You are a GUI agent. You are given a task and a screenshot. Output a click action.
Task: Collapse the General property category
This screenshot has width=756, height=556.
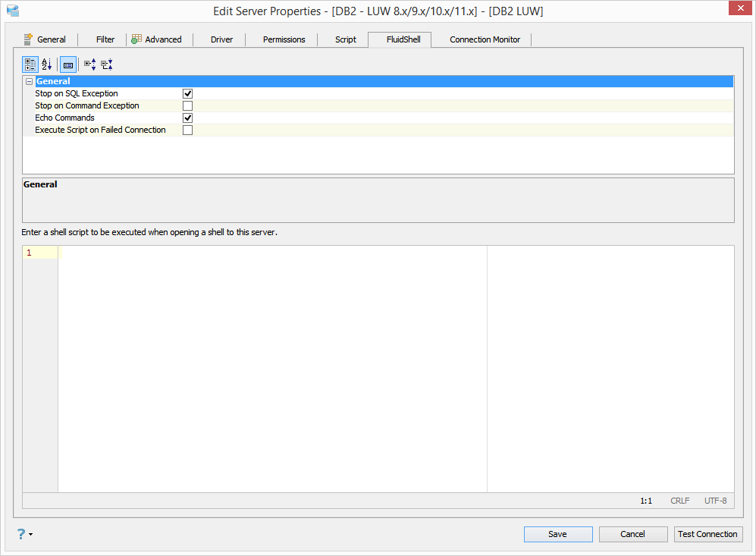29,81
